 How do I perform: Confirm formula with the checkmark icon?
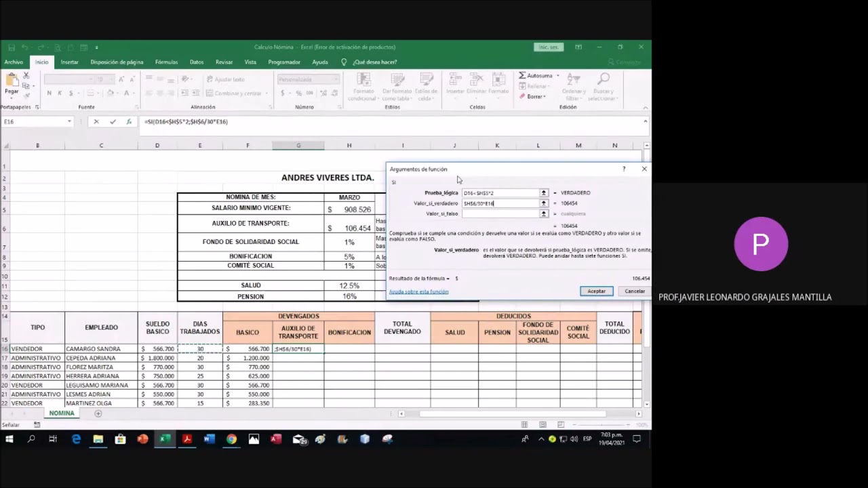click(113, 122)
